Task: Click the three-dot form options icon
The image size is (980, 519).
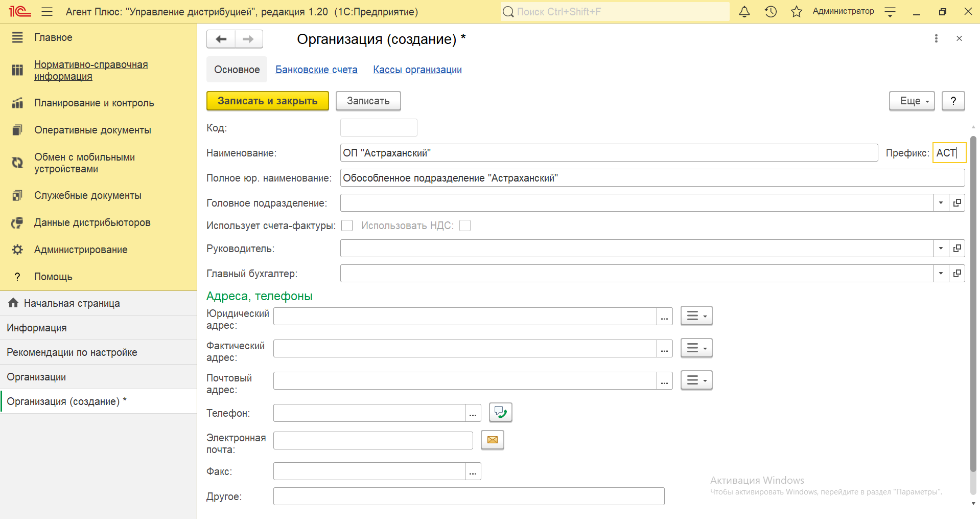Action: point(936,38)
